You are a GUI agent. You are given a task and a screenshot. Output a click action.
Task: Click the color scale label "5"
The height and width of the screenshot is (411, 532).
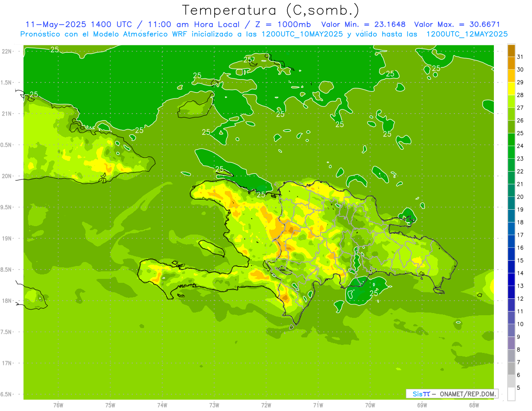[519, 388]
